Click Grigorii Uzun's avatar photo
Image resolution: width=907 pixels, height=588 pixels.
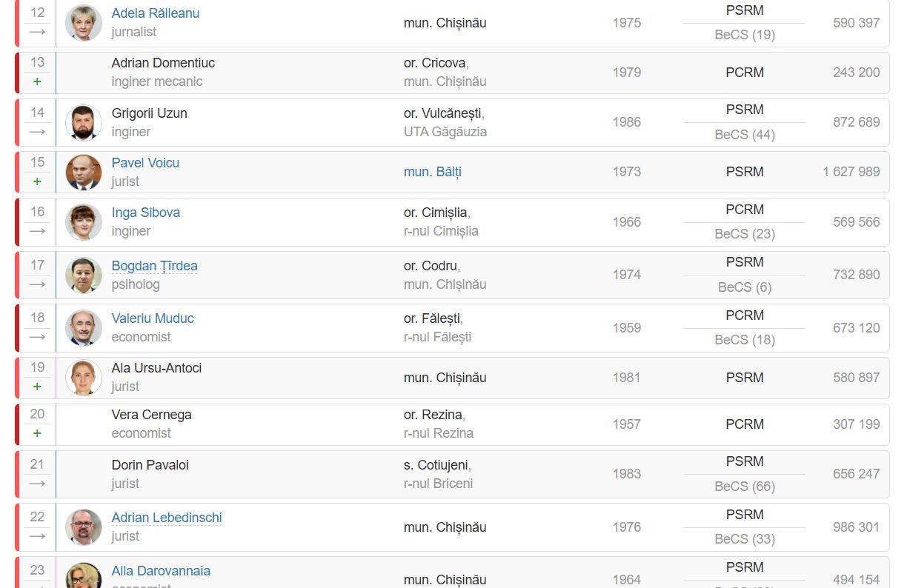pyautogui.click(x=84, y=122)
